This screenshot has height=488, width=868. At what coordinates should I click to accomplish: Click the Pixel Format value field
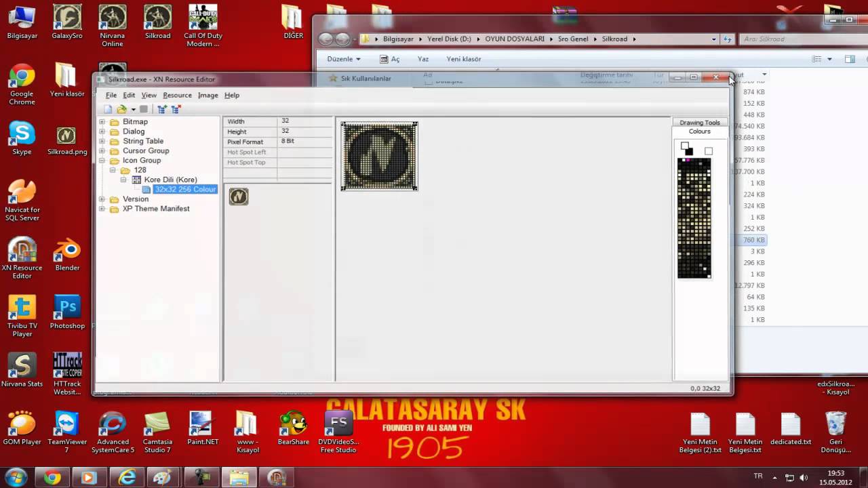pos(304,141)
